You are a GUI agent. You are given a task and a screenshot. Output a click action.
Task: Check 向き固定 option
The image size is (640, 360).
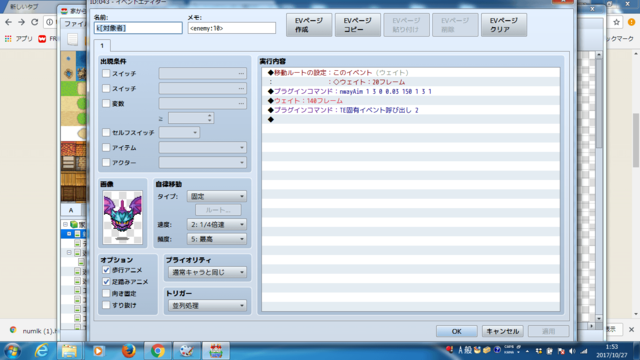tap(106, 293)
